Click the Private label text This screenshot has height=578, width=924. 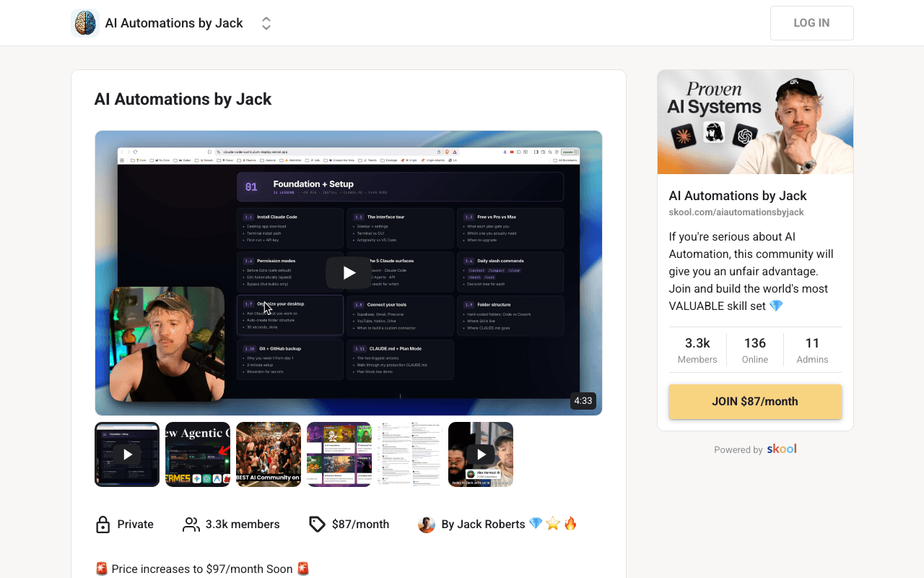pyautogui.click(x=136, y=525)
